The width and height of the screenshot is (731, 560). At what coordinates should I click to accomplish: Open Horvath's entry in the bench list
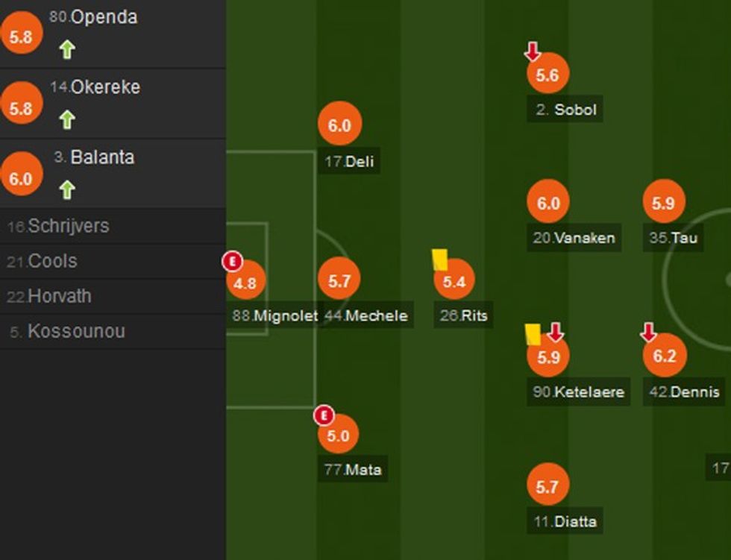59,296
